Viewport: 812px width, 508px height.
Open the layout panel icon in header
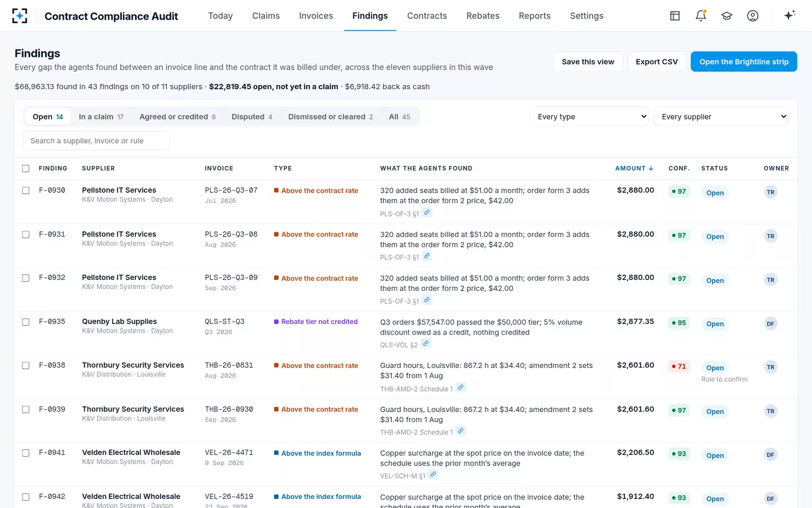[675, 16]
